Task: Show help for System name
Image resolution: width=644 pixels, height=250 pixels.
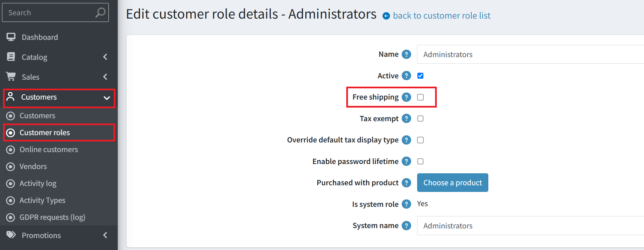Action: pyautogui.click(x=406, y=225)
